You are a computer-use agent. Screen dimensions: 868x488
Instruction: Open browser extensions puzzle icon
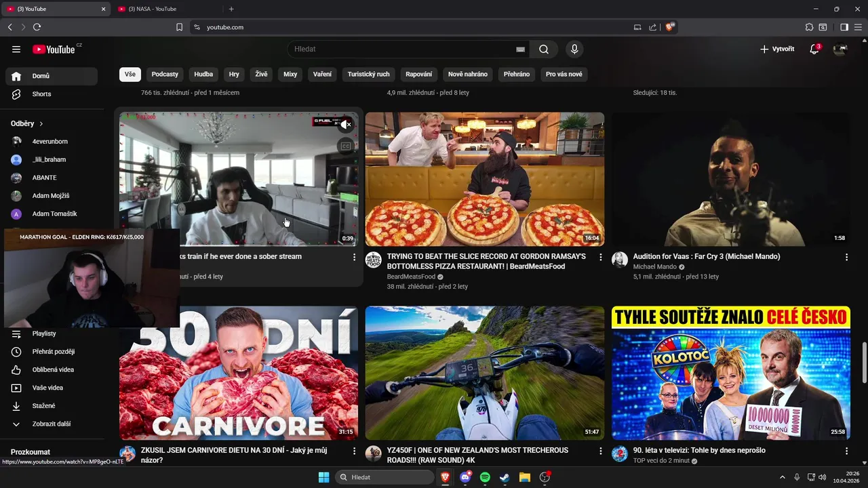809,27
